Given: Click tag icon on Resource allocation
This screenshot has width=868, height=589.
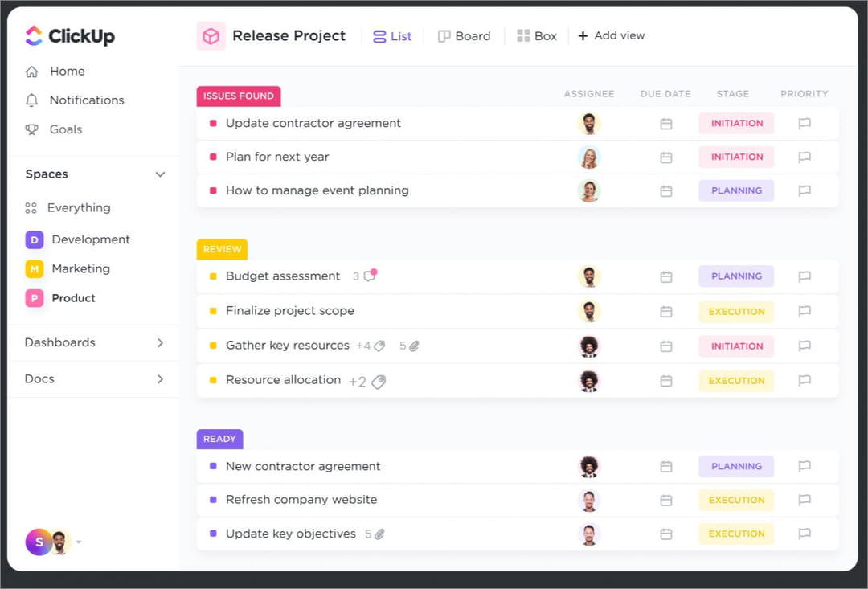Looking at the screenshot, I should pyautogui.click(x=379, y=382).
